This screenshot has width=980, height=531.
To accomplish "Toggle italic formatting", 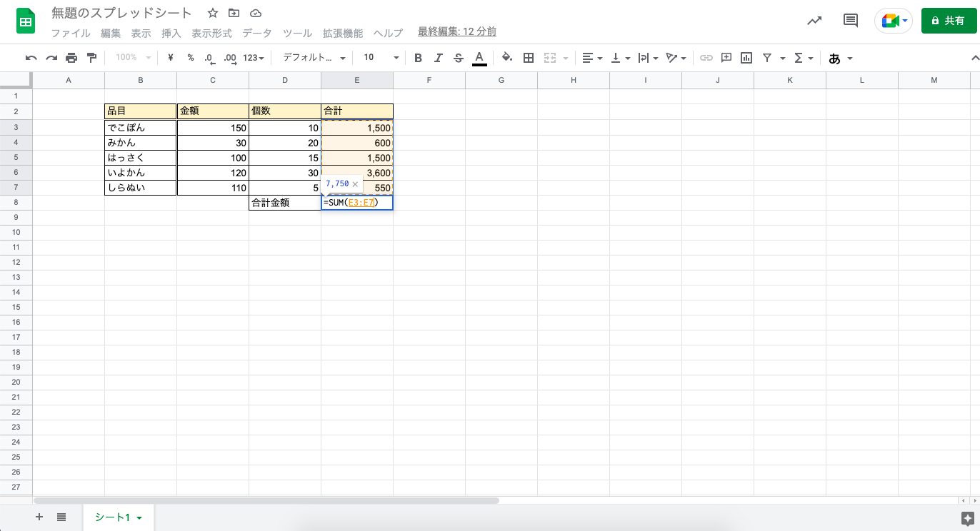I will (438, 58).
